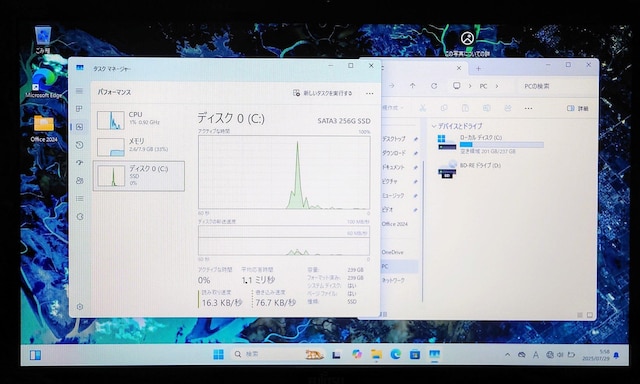Select Office 2024 desktop folder
The height and width of the screenshot is (384, 640).
coord(44,129)
